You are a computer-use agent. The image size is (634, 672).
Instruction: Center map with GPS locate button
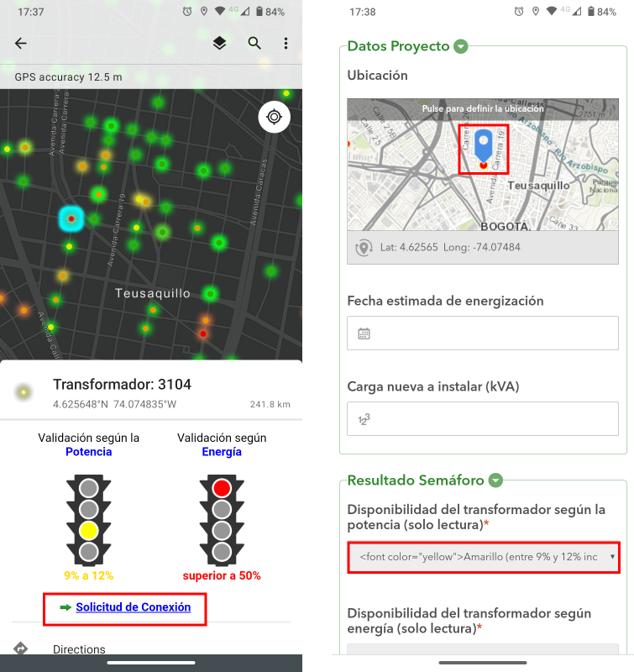point(274,117)
